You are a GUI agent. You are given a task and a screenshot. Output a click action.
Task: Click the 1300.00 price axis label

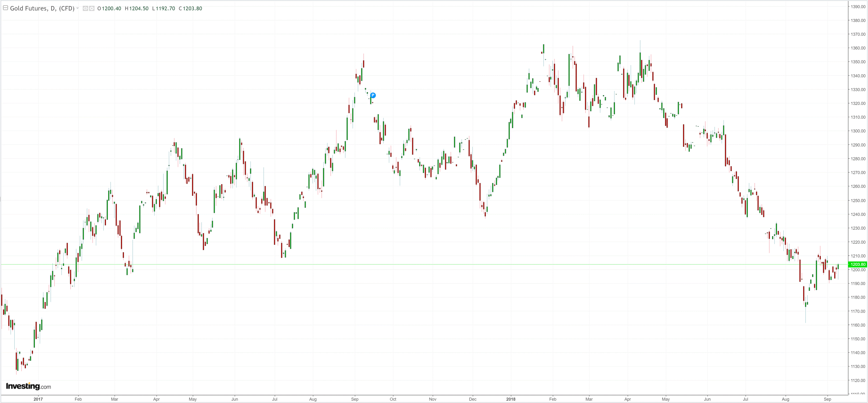(858, 131)
